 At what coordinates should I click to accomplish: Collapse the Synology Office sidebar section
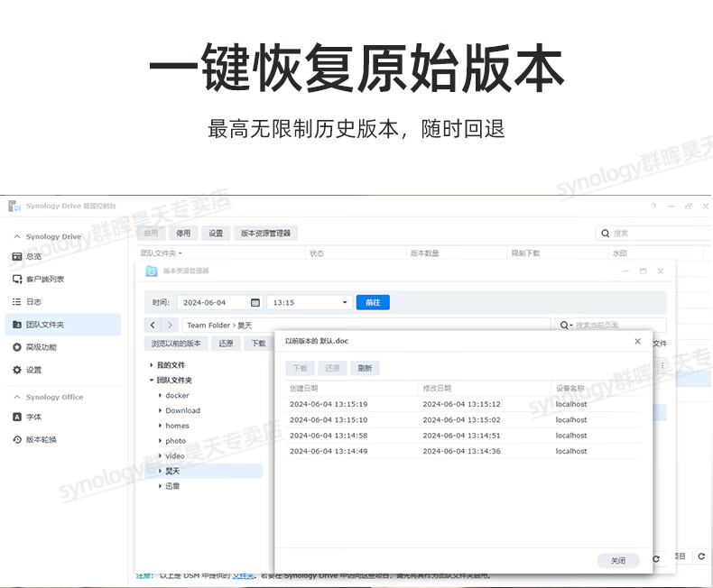pos(17,397)
